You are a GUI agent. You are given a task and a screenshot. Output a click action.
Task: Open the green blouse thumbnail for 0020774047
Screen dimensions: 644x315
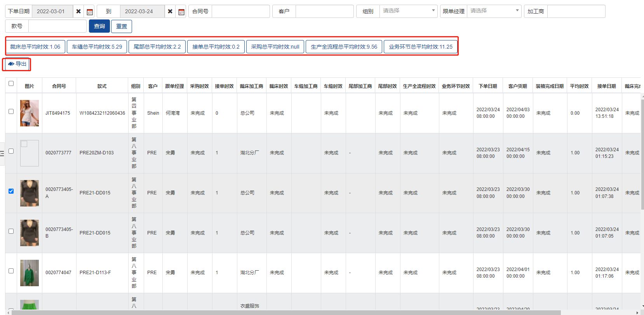click(30, 273)
